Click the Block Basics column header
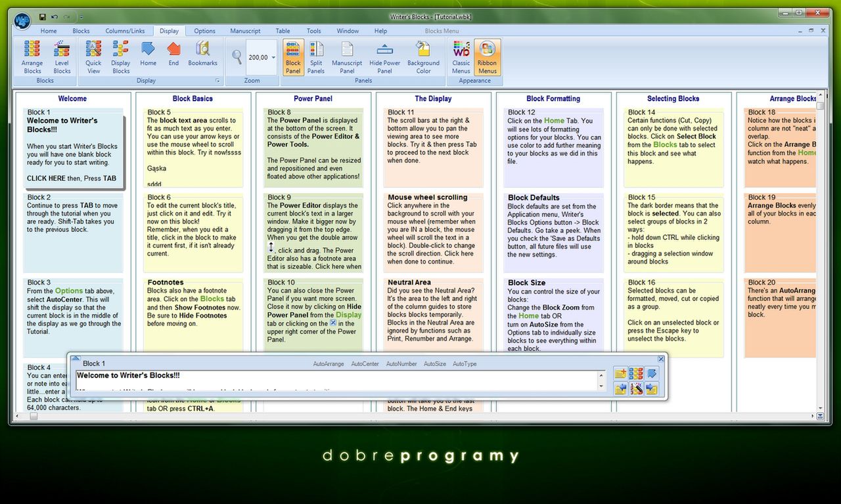841x504 pixels. point(193,99)
